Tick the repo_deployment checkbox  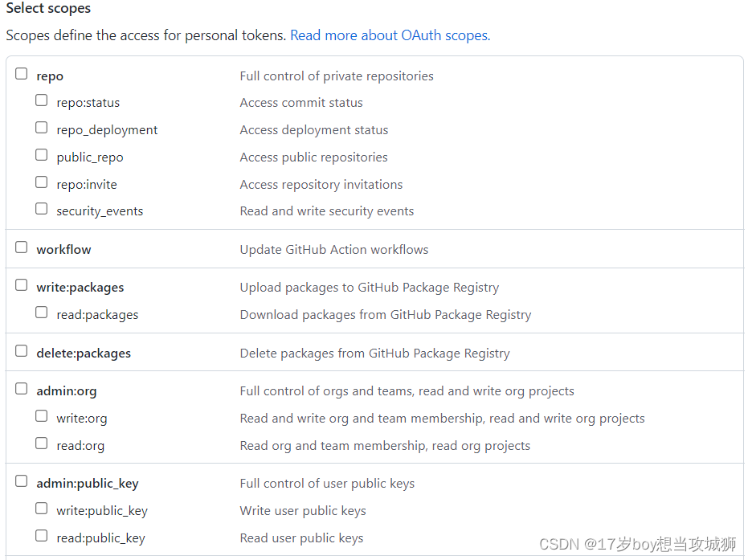point(42,128)
